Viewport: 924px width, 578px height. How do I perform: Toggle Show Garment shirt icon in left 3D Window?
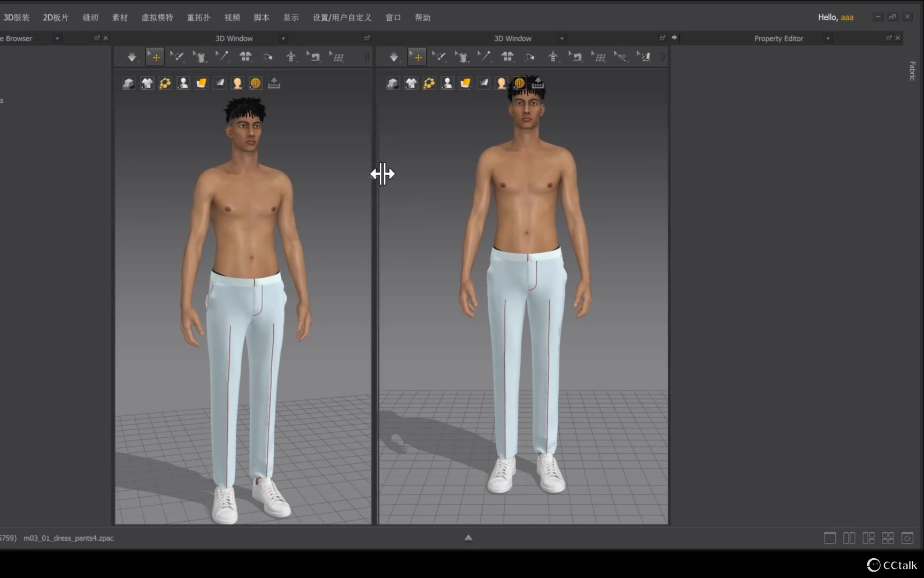click(x=147, y=83)
